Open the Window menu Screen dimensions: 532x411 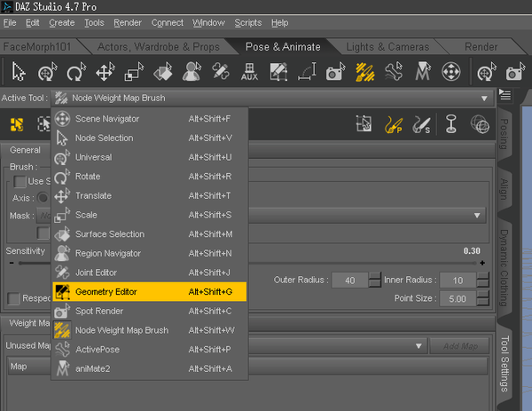(208, 23)
